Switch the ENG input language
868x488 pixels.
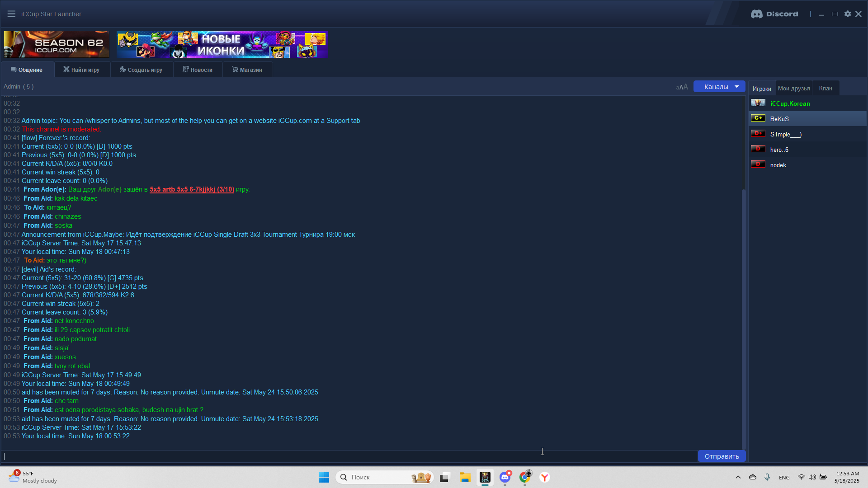tap(784, 478)
